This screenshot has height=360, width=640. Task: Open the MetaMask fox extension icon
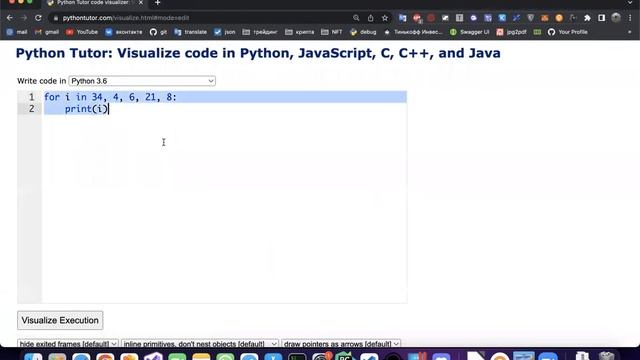pyautogui.click(x=545, y=18)
